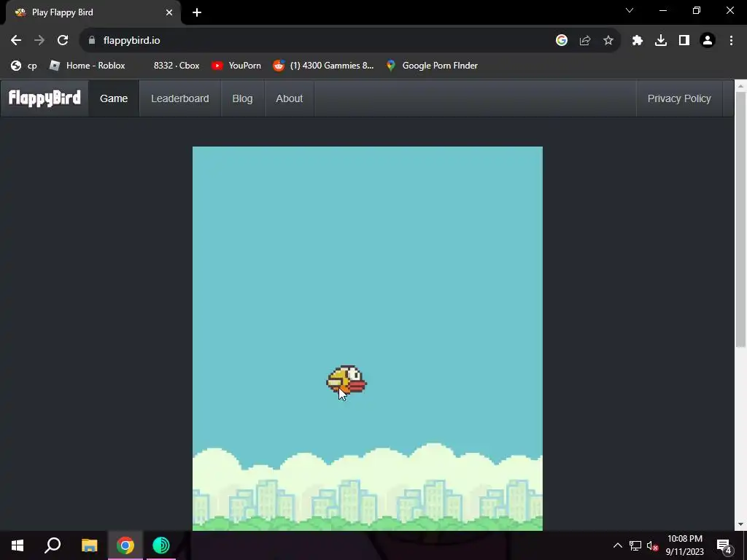Click the scrollbar up arrow
747x560 pixels.
[x=740, y=86]
